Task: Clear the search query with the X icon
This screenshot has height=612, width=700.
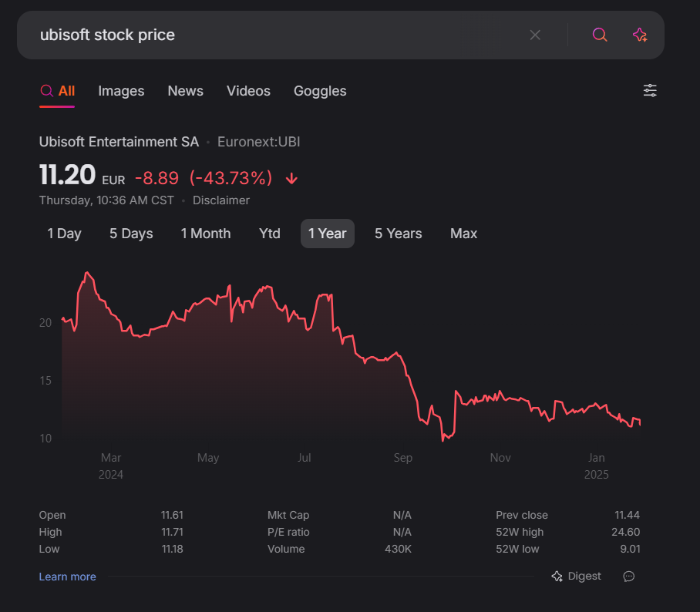Action: [535, 35]
